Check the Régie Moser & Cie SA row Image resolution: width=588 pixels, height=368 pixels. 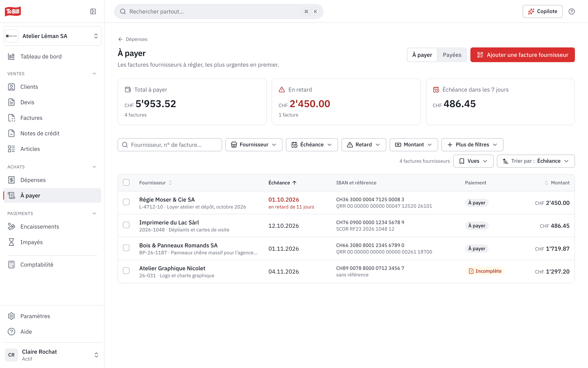tap(126, 202)
